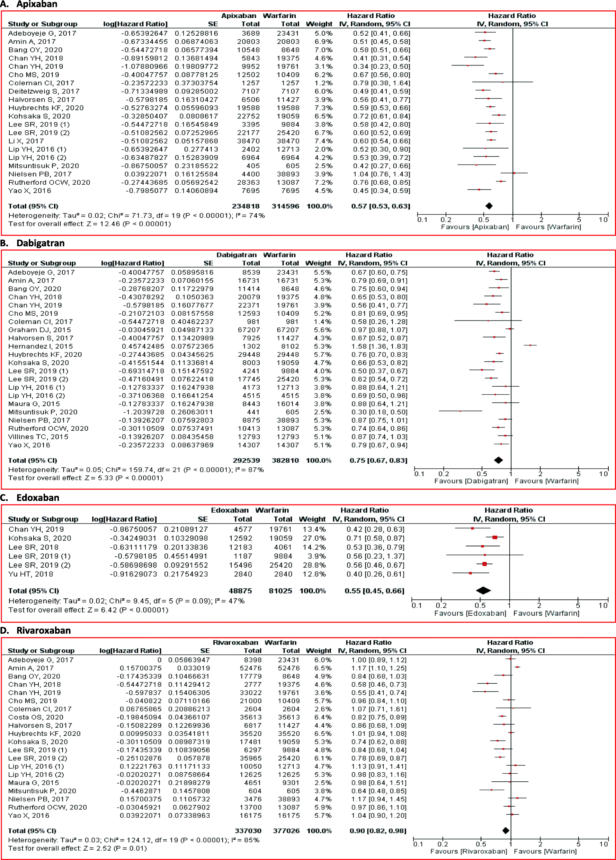Click the 'B. Dabigatran' panel heading
Viewport: 616px width, 860px height.
(33, 243)
